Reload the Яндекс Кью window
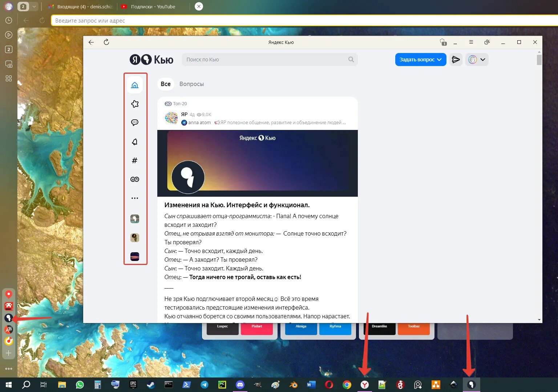 coord(106,42)
